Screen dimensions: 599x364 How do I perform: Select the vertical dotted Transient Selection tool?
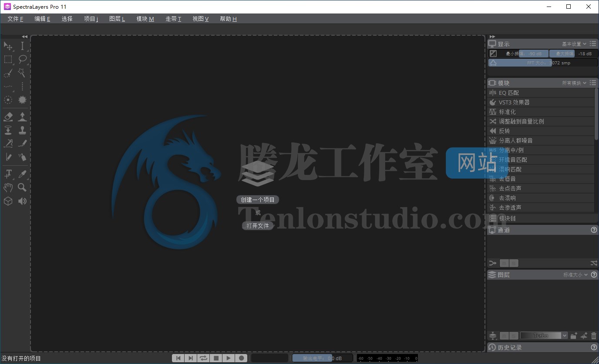[22, 87]
